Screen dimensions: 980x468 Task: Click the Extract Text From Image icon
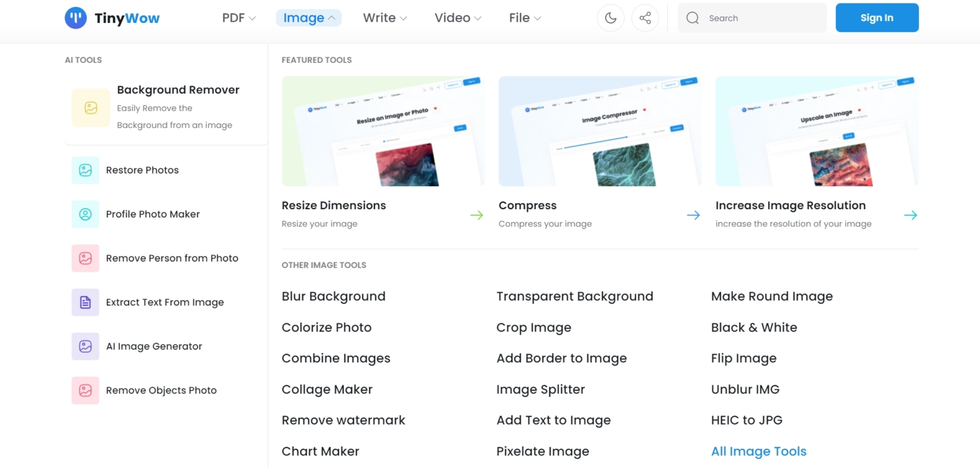pyautogui.click(x=85, y=302)
